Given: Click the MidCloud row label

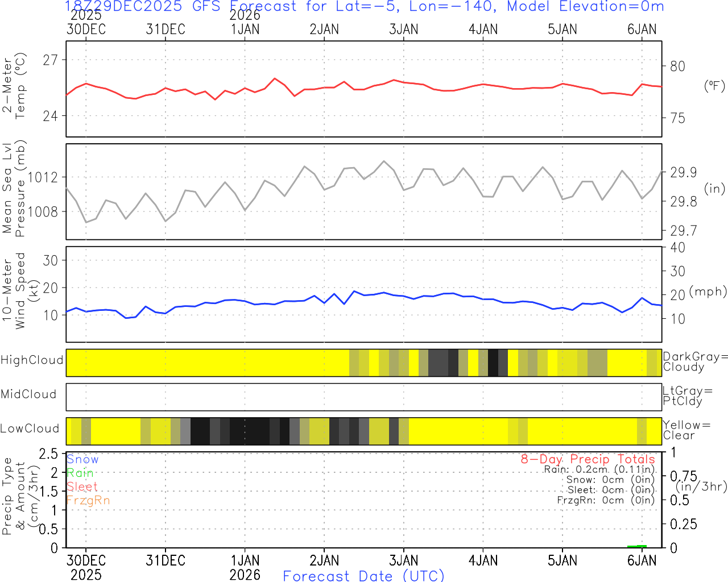Looking at the screenshot, I should tap(28, 394).
